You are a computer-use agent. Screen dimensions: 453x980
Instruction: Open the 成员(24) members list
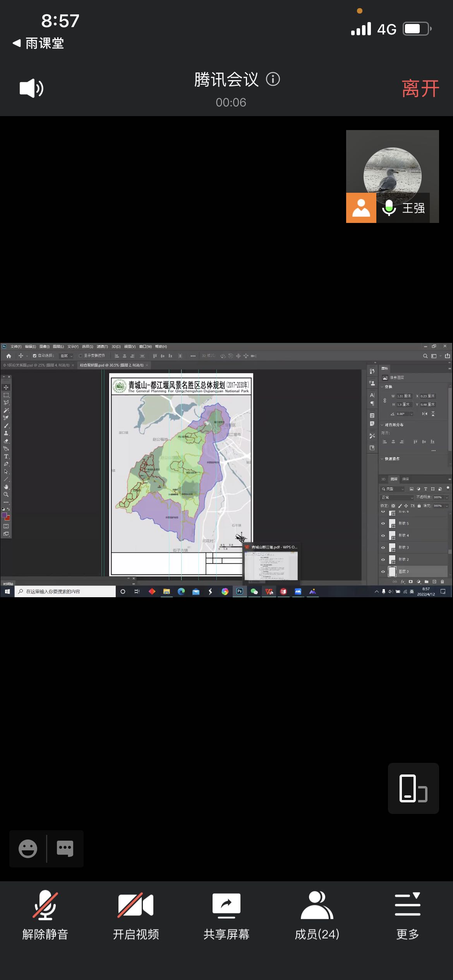317,915
